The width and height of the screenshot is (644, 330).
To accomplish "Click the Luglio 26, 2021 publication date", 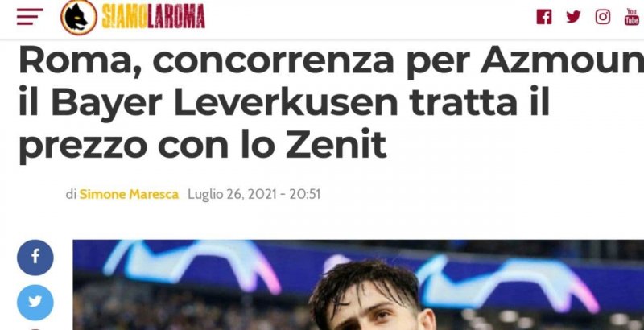I will [233, 194].
